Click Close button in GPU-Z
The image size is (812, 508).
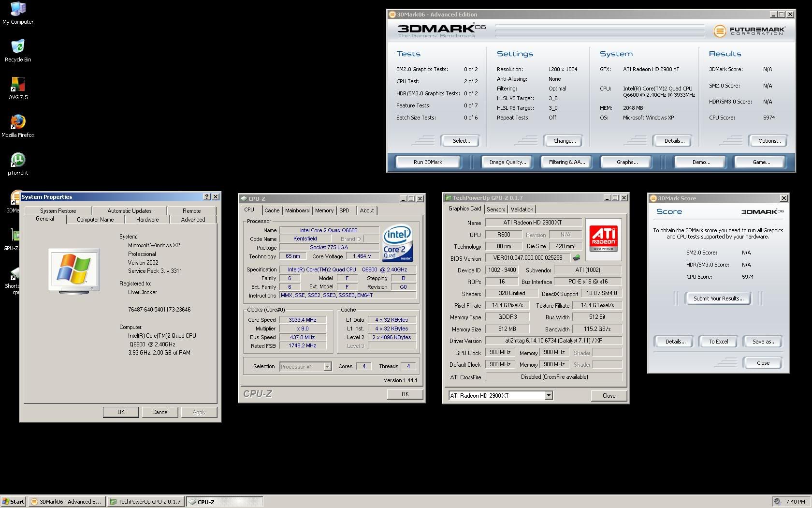609,396
